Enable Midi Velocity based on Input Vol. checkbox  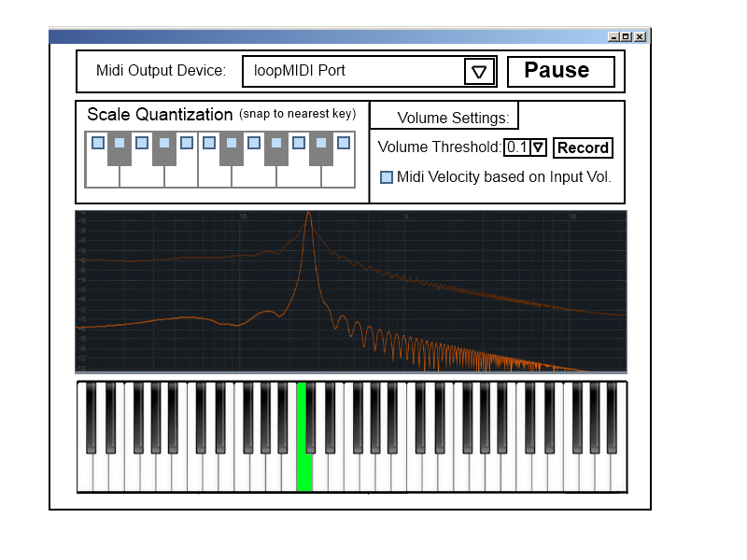coord(387,177)
